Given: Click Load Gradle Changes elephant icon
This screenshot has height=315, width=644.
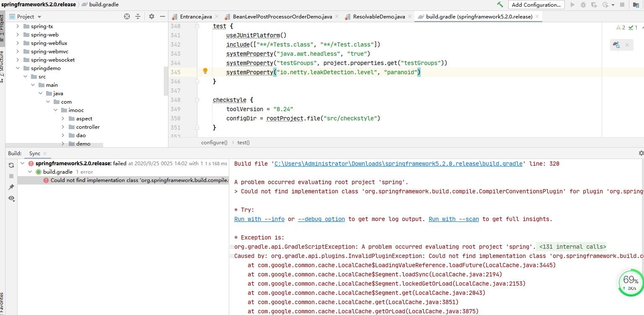Looking at the screenshot, I should (616, 45).
